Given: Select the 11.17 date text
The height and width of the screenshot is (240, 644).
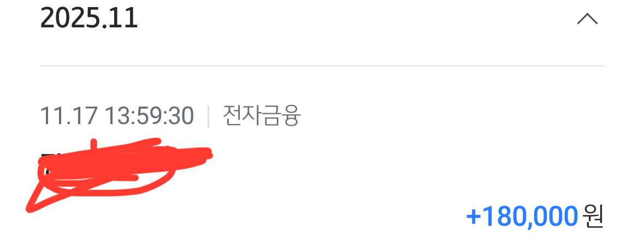Looking at the screenshot, I should click(69, 116).
